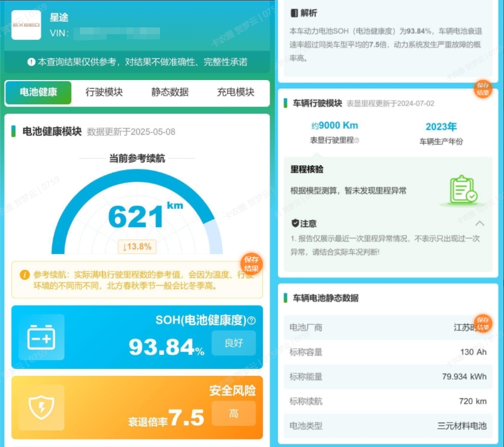Viewport: 504px width, 447px height.
Task: Click 保存结果 button on driving module card
Action: [483, 89]
